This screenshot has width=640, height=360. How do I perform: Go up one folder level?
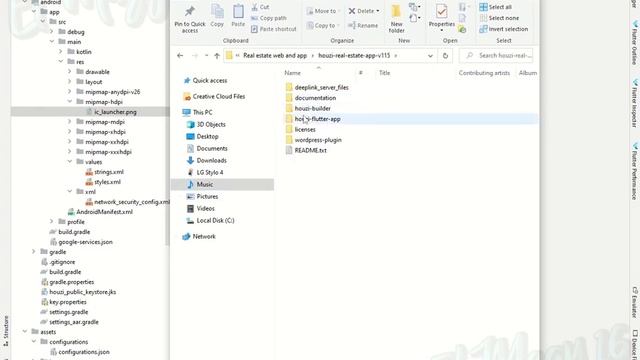(217, 56)
